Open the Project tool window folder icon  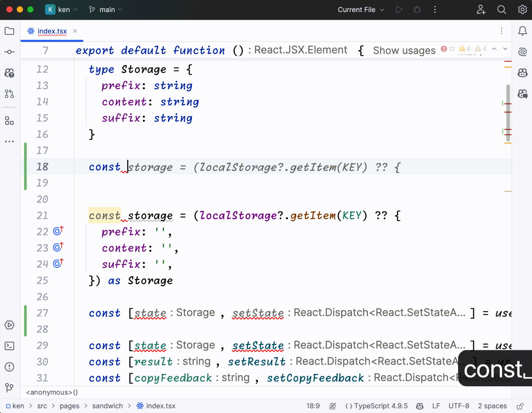pos(9,31)
